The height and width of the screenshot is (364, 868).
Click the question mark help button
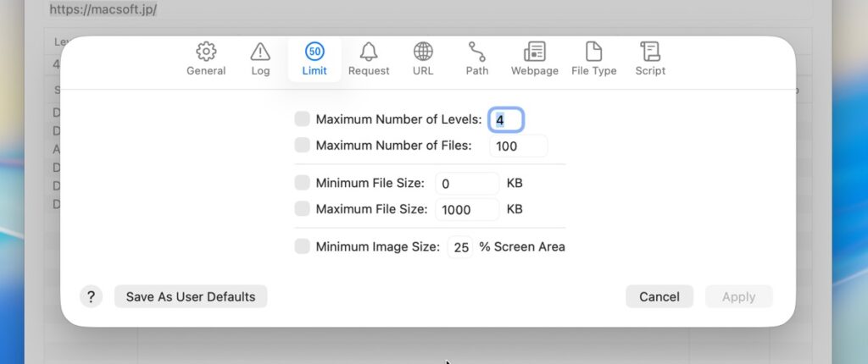[92, 296]
